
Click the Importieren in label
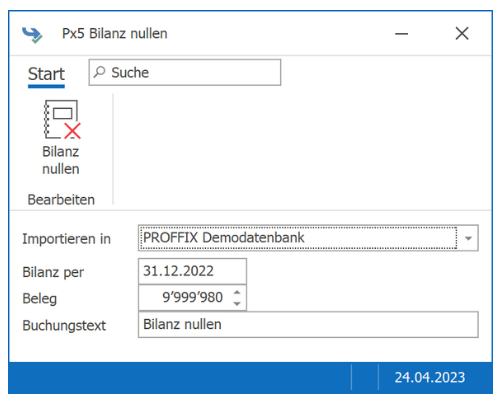coord(66,239)
